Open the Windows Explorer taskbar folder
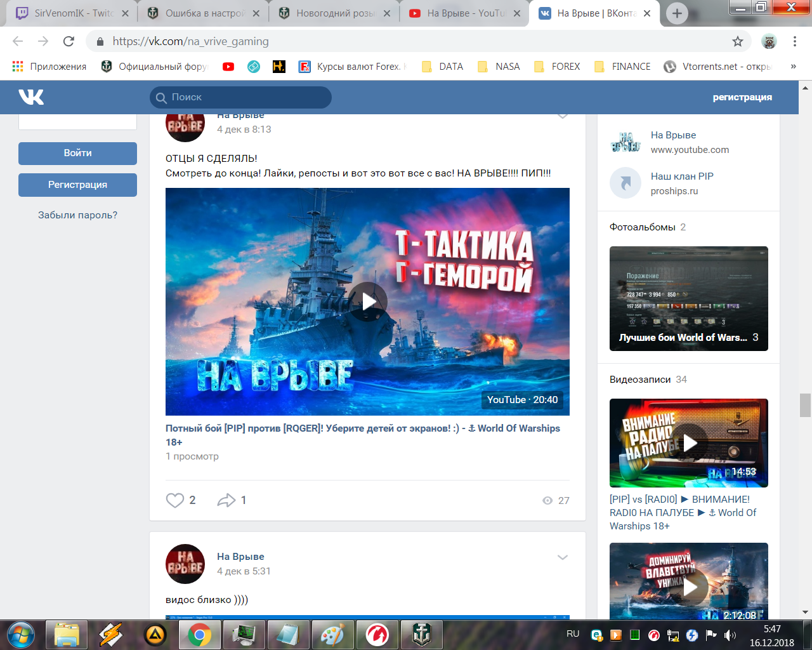812x650 pixels. pos(67,635)
